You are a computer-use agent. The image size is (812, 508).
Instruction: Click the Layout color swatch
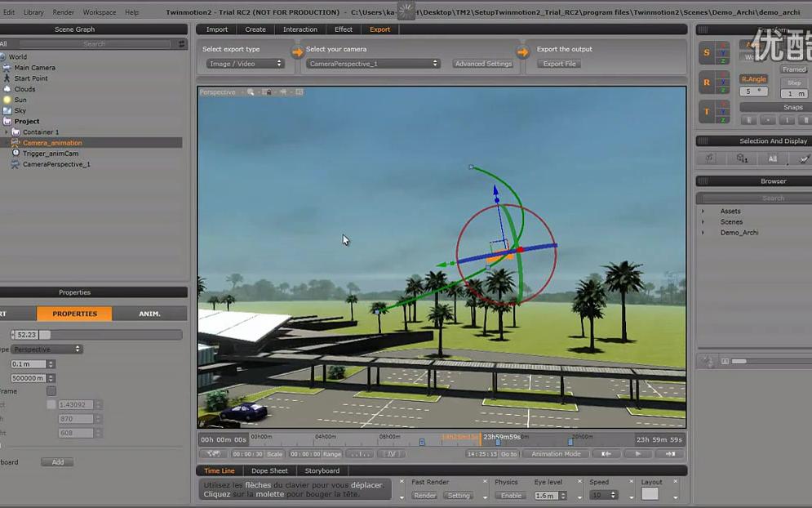click(650, 493)
